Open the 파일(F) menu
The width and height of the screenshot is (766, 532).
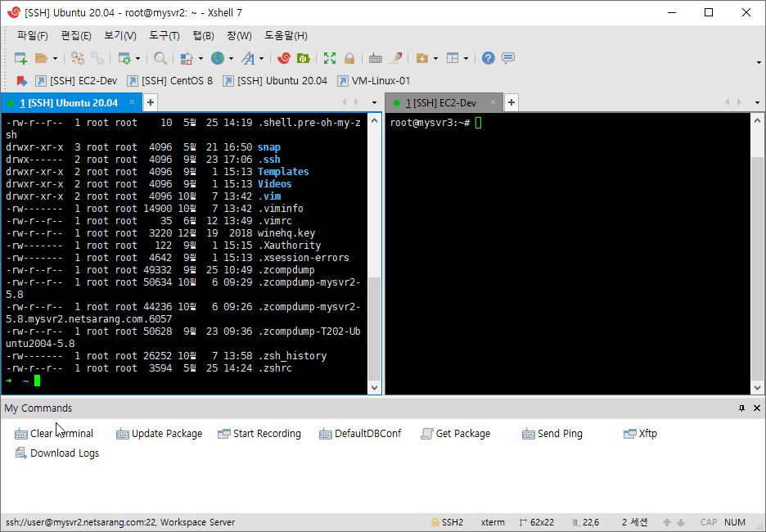(x=33, y=36)
